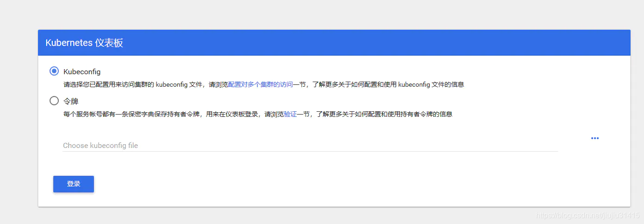644x224 pixels.
Task: Click the 登录 sign-in button
Action: [x=74, y=184]
